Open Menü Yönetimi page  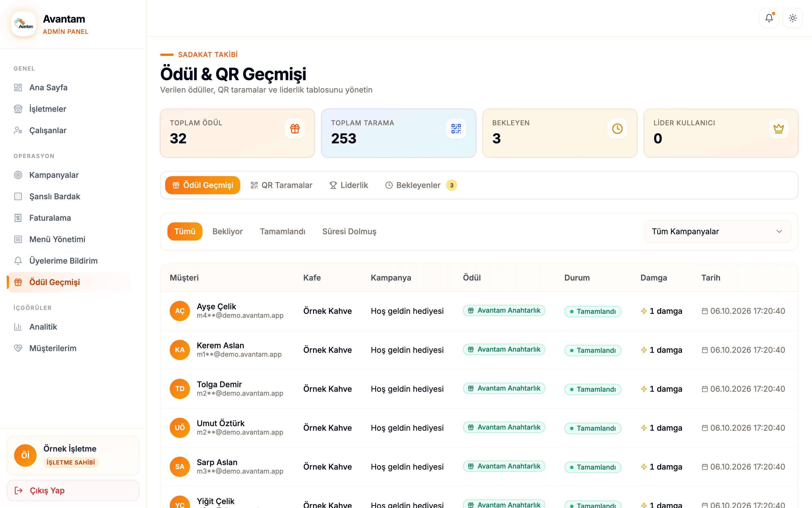coord(69,239)
